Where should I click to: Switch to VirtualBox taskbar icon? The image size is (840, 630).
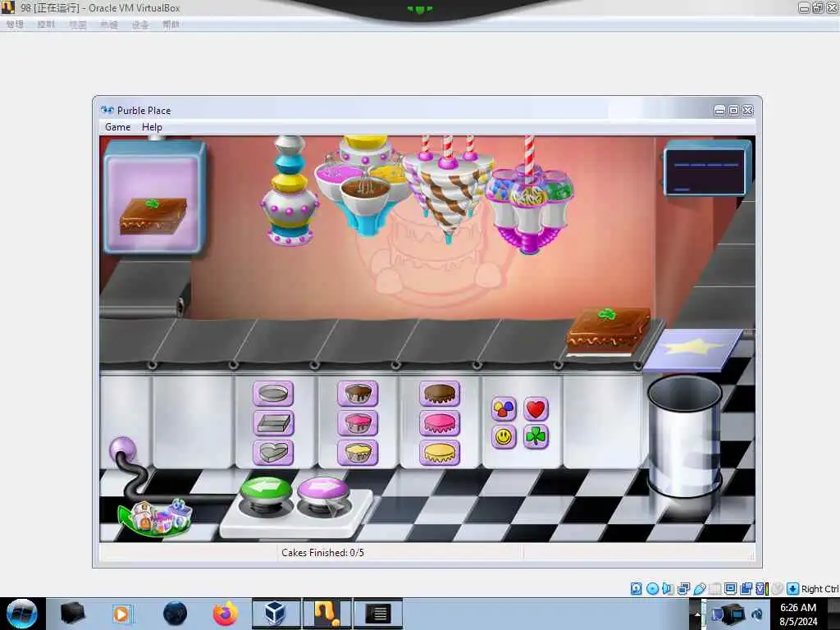(276, 614)
